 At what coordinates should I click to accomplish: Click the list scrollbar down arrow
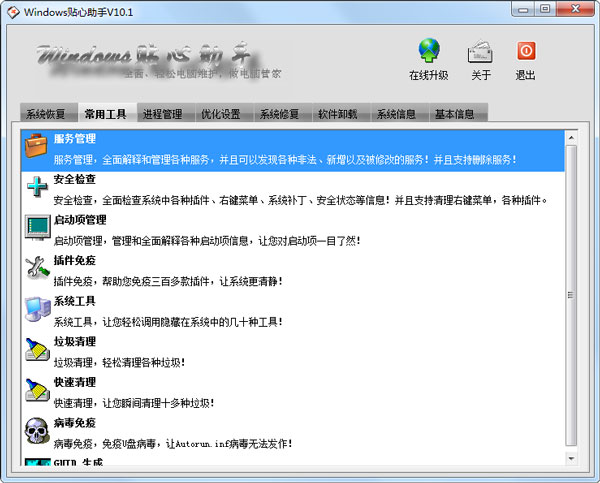(x=571, y=458)
